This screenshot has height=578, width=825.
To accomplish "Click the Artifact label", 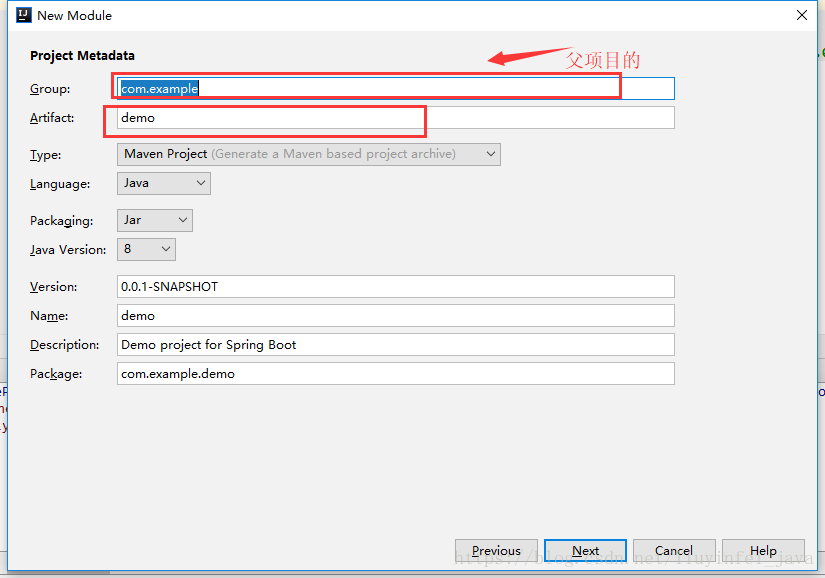I will [x=52, y=118].
